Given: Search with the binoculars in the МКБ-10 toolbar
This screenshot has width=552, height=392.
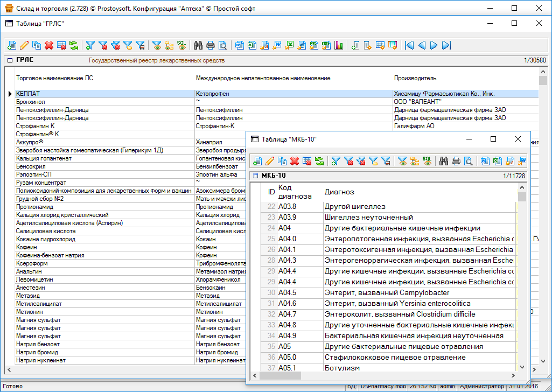Looking at the screenshot, I should [444, 161].
